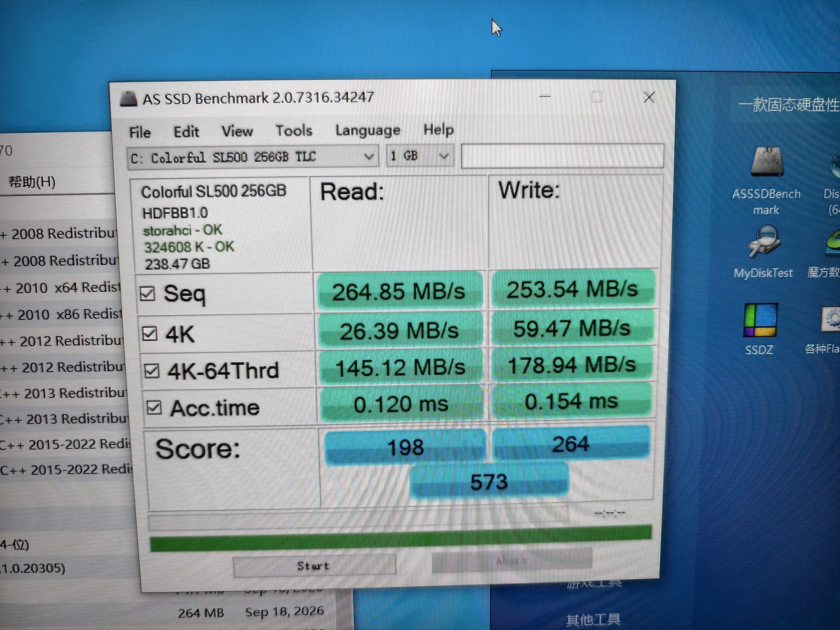Open the Tools menu
Viewport: 840px width, 630px height.
tap(294, 131)
